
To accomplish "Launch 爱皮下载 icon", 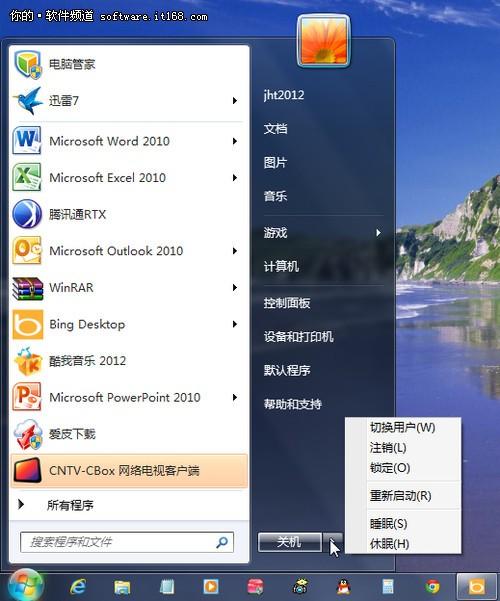I will 28,434.
